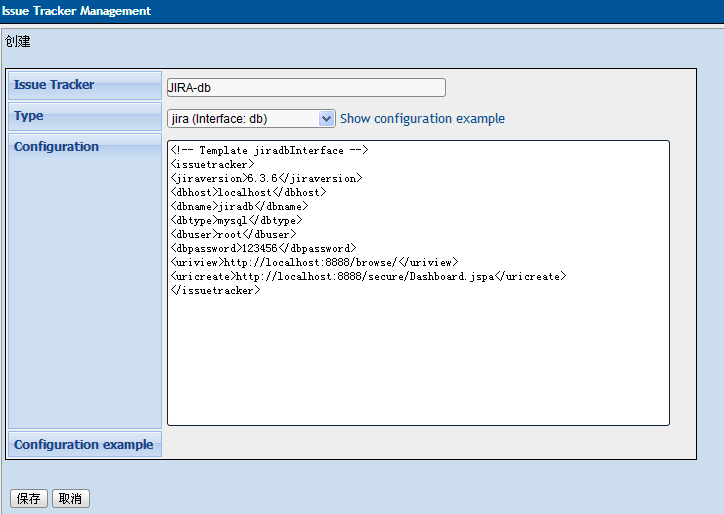Viewport: 724px width, 514px height.
Task: Click the Issue Tracker Management title
Action: point(76,11)
